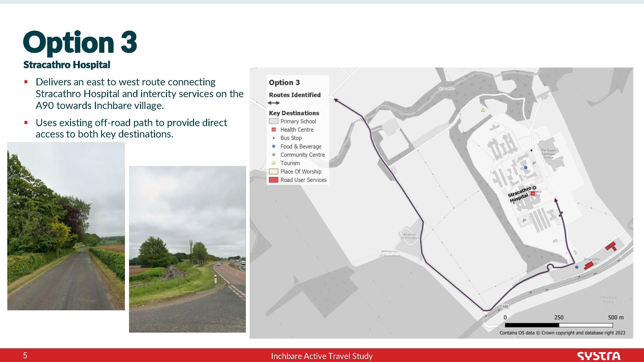Click the country lane photo thumbnail
The height and width of the screenshot is (362, 644).
(66, 226)
